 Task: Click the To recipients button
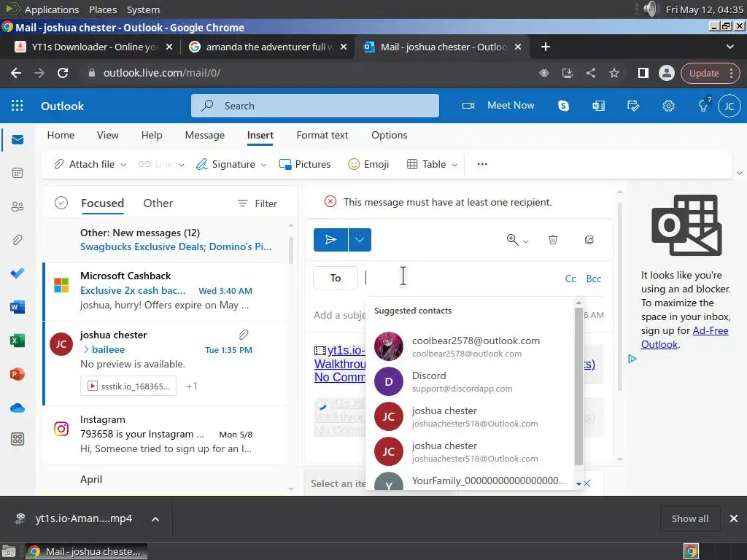click(x=336, y=278)
